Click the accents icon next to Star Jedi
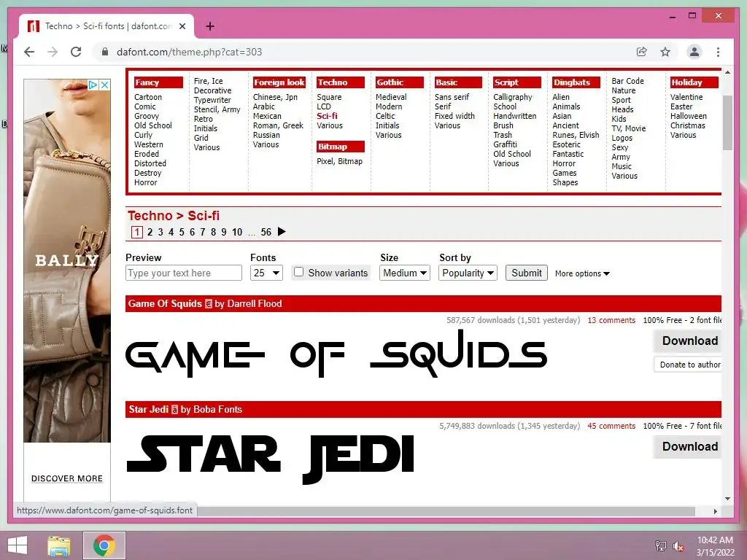The width and height of the screenshot is (747, 560). (174, 410)
